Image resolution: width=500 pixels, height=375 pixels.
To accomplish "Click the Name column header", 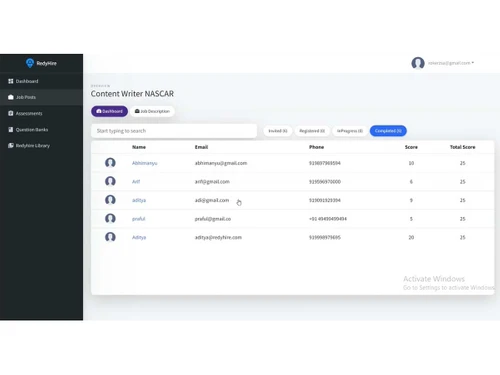I will tap(139, 147).
